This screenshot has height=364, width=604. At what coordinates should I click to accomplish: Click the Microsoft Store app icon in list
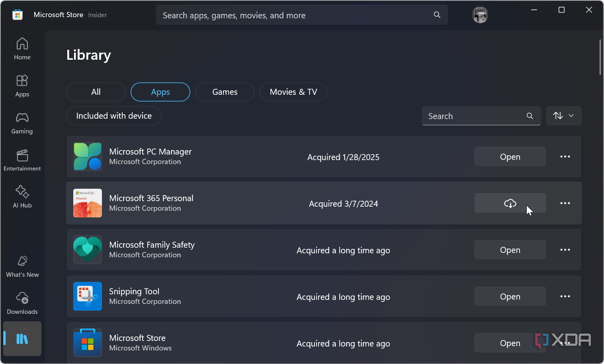point(88,343)
